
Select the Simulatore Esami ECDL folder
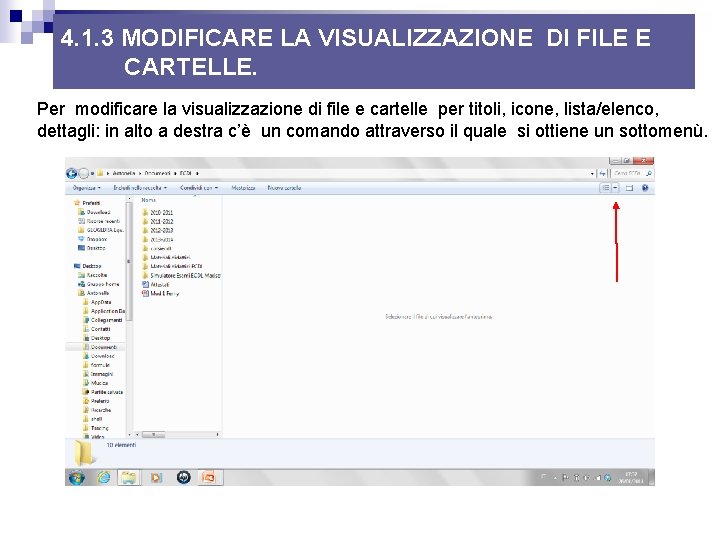click(x=181, y=276)
